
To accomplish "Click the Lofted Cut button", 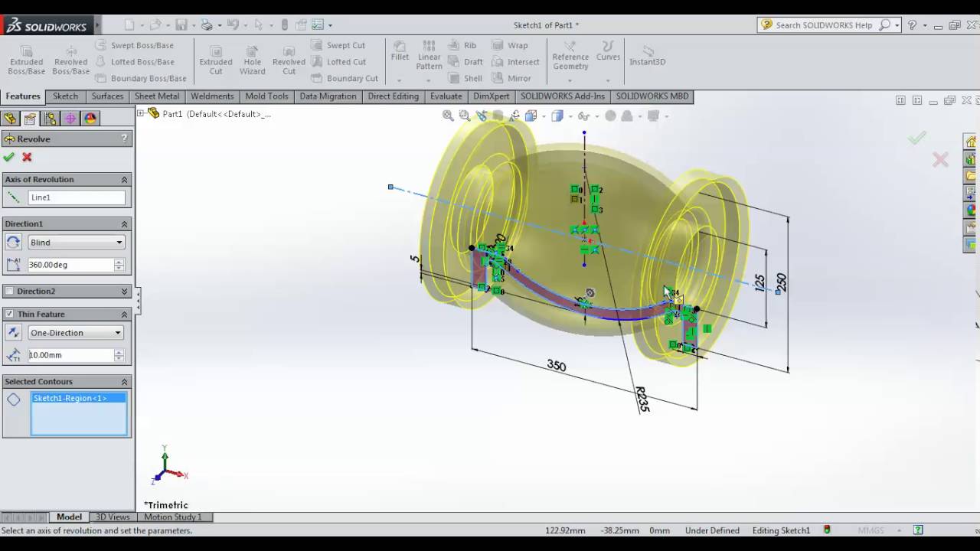I will [x=339, y=62].
